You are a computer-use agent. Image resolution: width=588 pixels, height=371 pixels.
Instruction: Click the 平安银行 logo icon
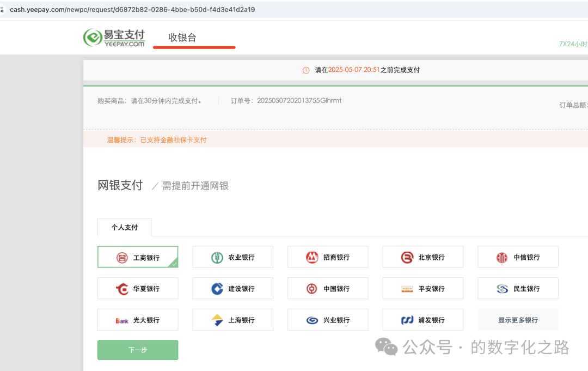tap(407, 289)
